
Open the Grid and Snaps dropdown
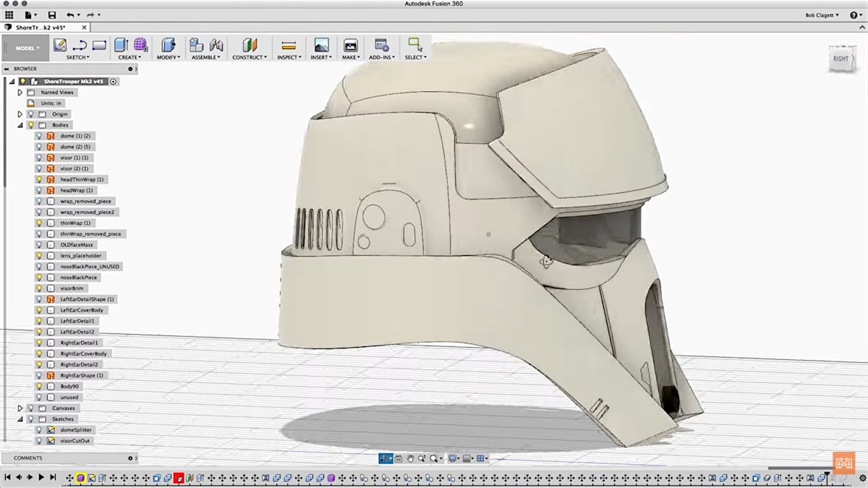[x=467, y=458]
